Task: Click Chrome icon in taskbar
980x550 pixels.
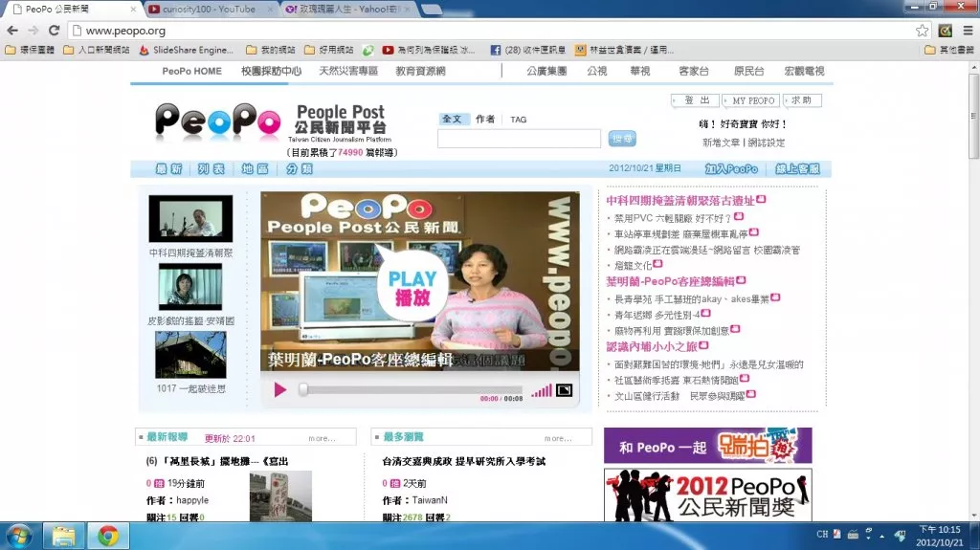Action: click(107, 536)
